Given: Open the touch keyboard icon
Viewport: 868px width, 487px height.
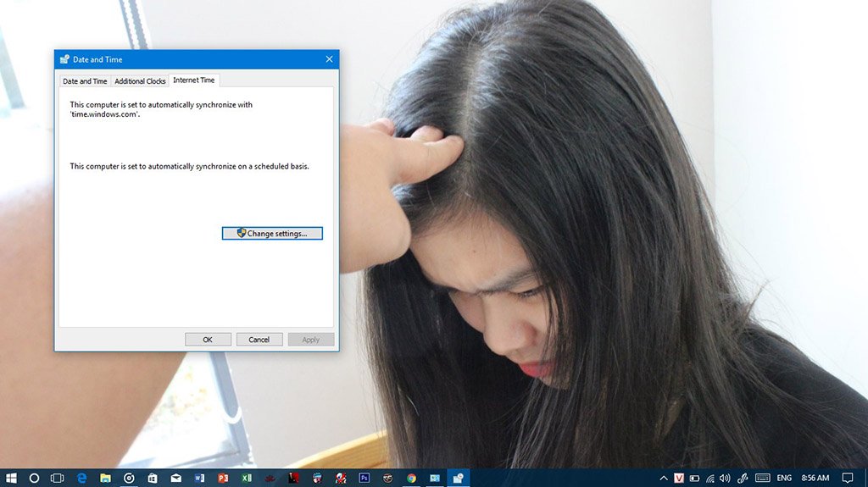Looking at the screenshot, I should 763,478.
